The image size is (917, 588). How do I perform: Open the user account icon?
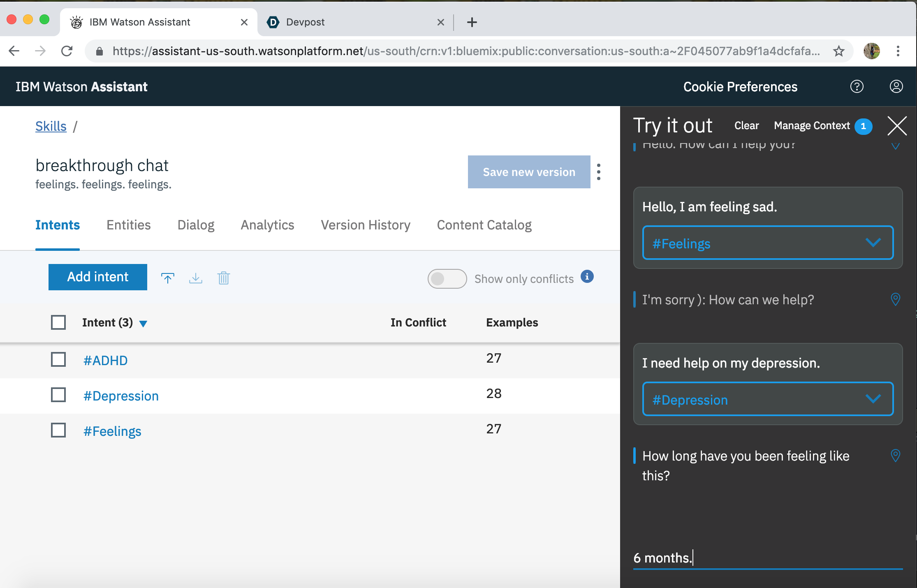coord(896,87)
